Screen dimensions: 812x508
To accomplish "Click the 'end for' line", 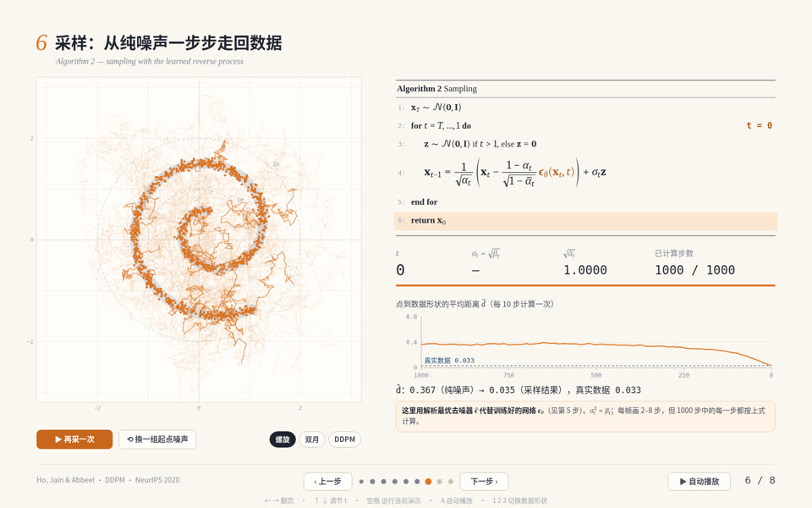I will click(x=585, y=202).
